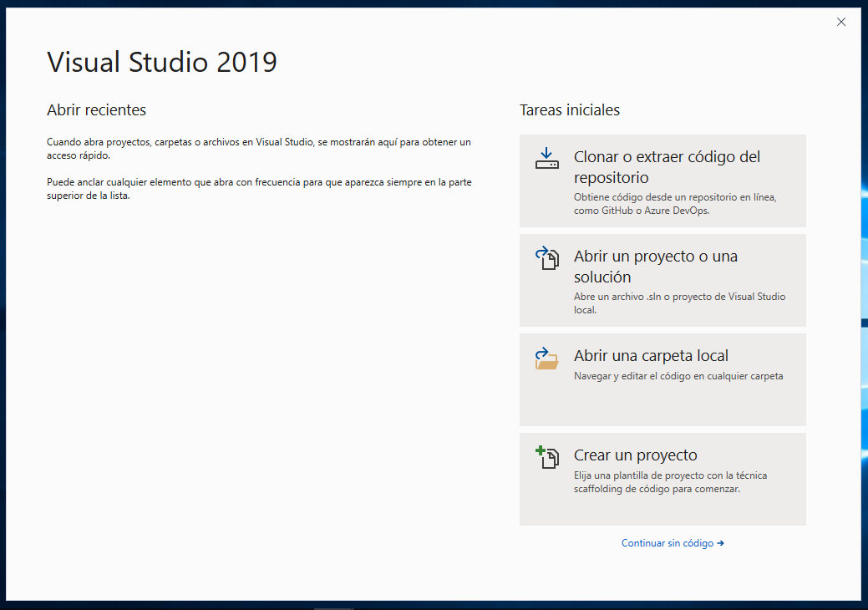868x610 pixels.
Task: Click the open local folder icon
Action: tap(547, 358)
